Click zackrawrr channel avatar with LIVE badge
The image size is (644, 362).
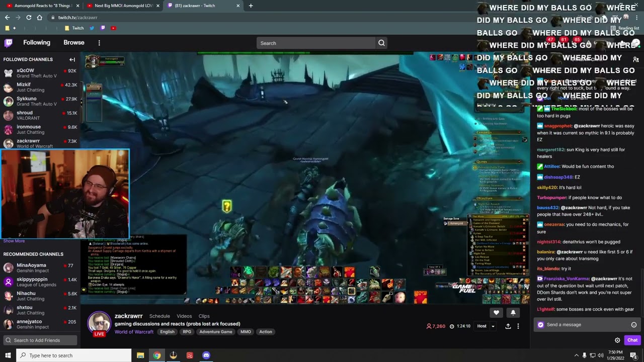(x=99, y=324)
